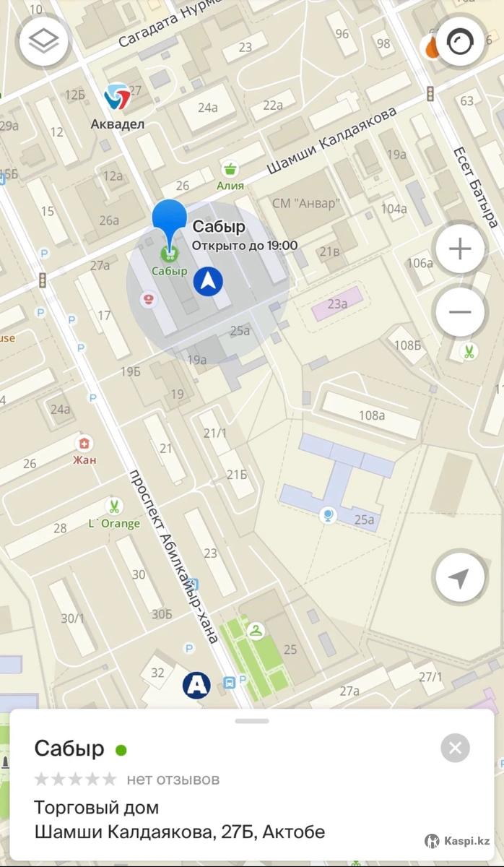504x867 pixels.
Task: Open the map layers button
Action: coord(44,41)
